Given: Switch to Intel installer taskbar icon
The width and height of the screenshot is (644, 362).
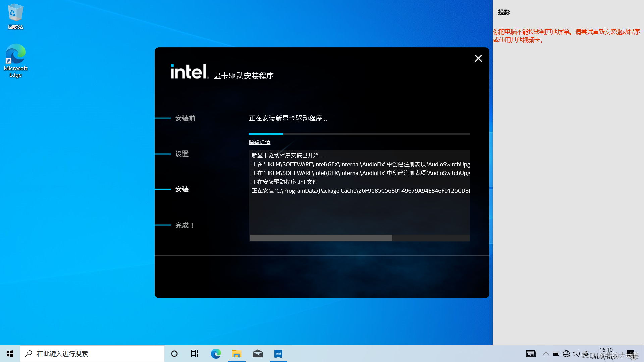Looking at the screenshot, I should pyautogui.click(x=278, y=354).
